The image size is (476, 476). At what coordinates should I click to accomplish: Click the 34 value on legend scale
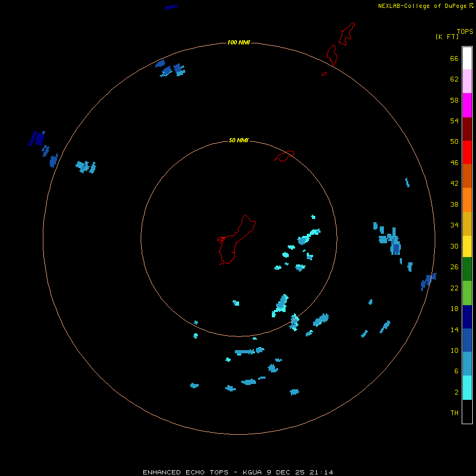[x=454, y=225]
